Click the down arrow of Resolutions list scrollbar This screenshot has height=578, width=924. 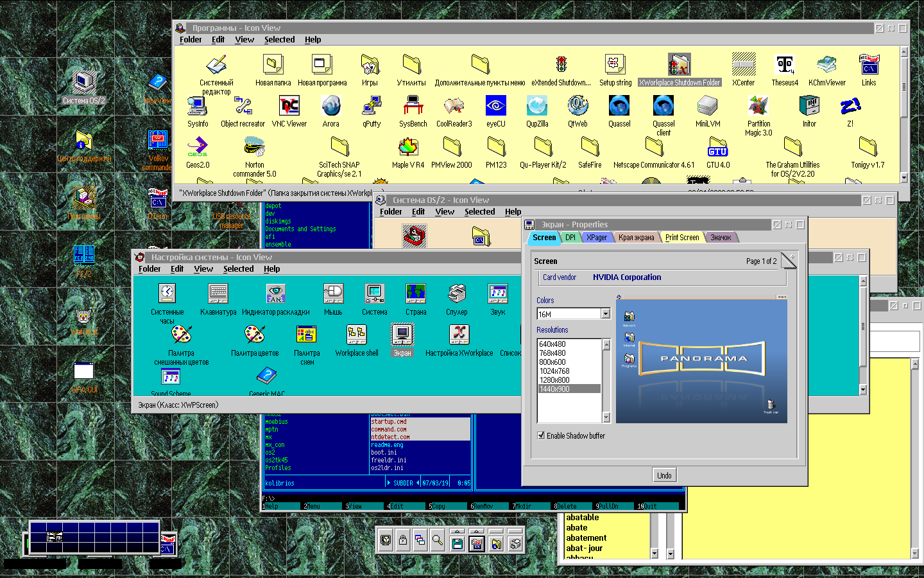tap(606, 417)
